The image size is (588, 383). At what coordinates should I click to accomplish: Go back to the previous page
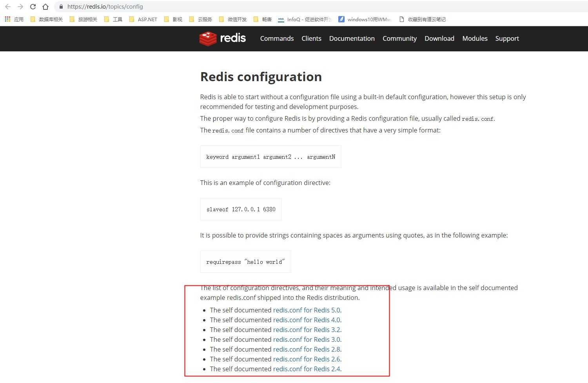coord(8,7)
